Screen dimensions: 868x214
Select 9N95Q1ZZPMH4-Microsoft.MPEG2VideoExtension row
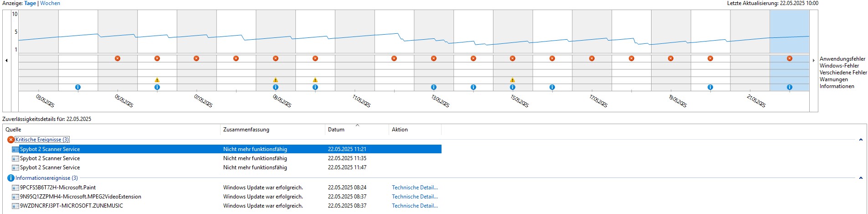pyautogui.click(x=226, y=197)
